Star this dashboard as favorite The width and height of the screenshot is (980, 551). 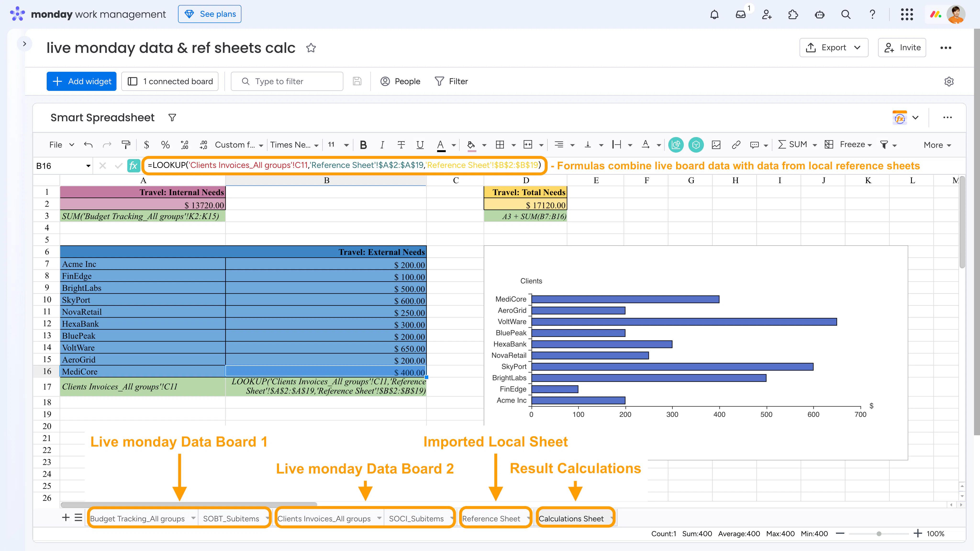pyautogui.click(x=311, y=48)
